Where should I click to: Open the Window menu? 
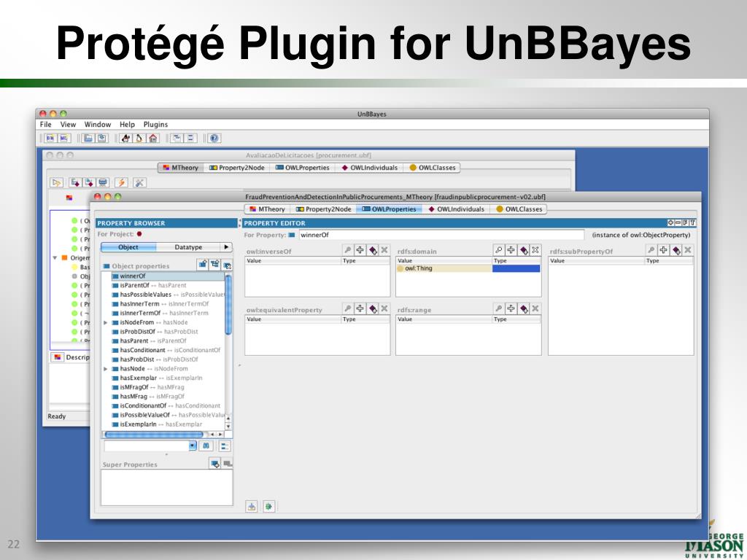coord(98,124)
